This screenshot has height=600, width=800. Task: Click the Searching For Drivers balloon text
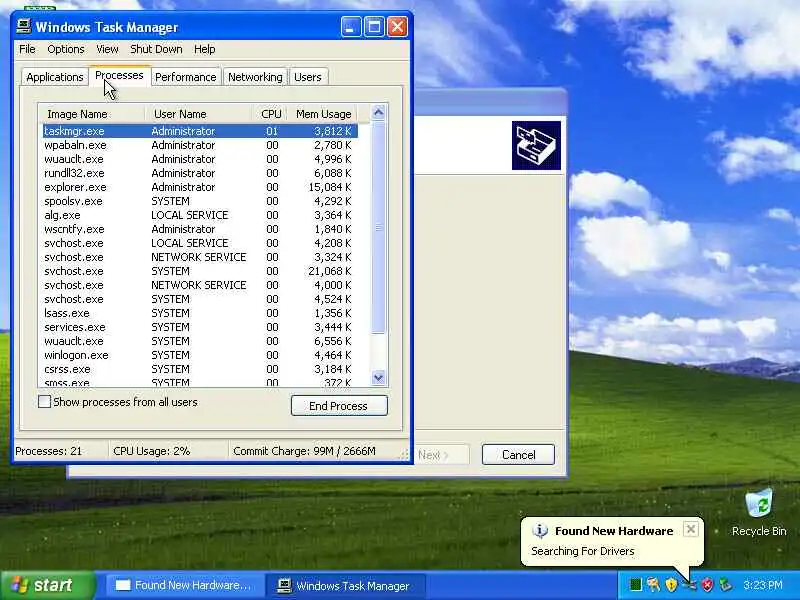point(583,551)
